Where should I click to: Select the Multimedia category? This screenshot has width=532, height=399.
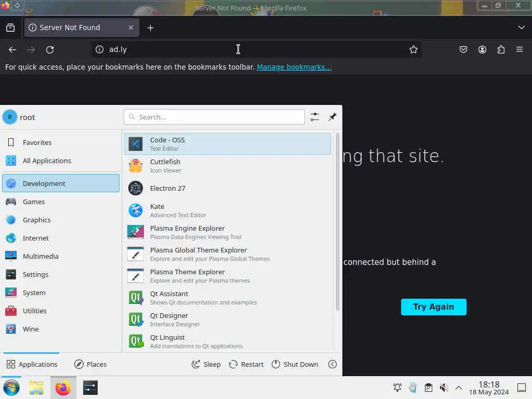[x=61, y=257]
